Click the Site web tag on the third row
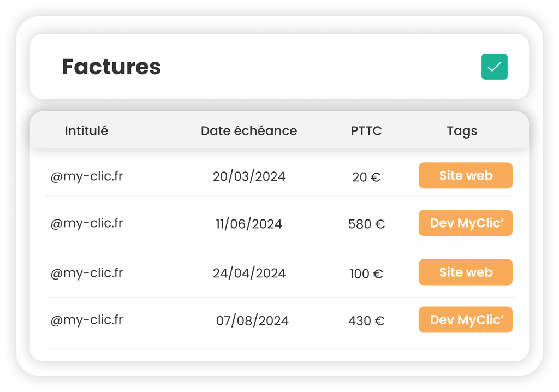Viewport: 559px width, 392px height. point(465,272)
